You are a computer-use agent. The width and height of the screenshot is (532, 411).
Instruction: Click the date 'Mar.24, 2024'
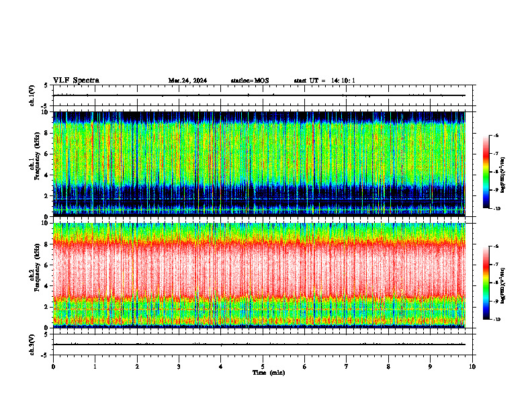[x=187, y=81]
